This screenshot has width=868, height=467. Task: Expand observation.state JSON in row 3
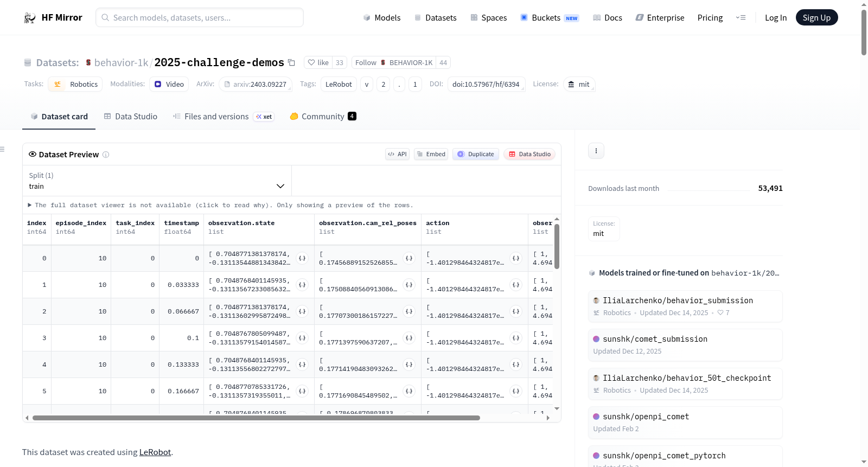[x=303, y=338]
